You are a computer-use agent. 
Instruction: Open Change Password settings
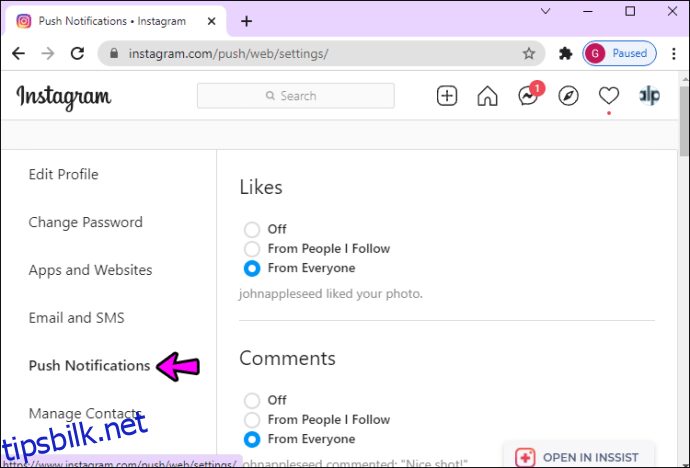point(85,222)
